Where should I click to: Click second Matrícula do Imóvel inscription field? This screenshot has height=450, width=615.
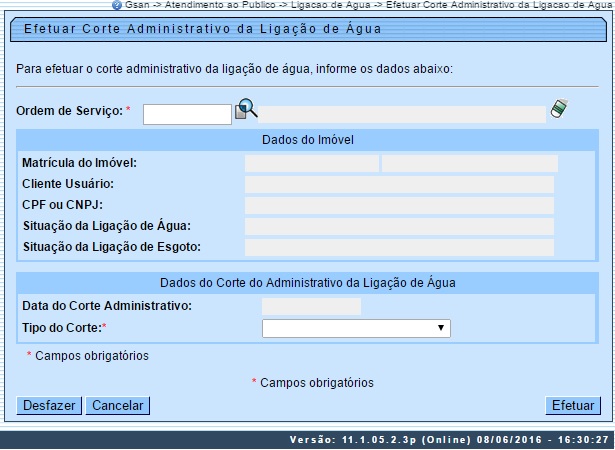click(x=470, y=164)
